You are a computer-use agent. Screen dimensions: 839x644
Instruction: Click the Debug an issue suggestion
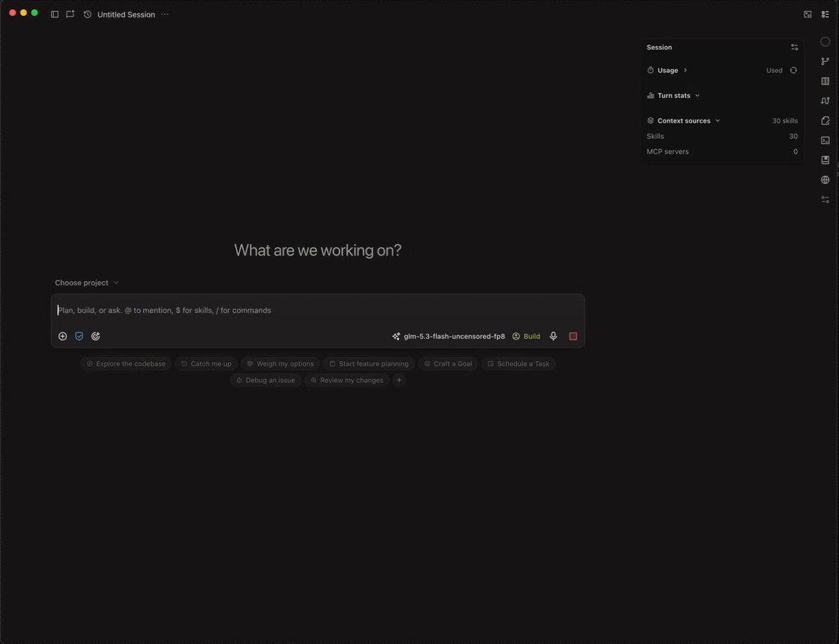coord(265,380)
